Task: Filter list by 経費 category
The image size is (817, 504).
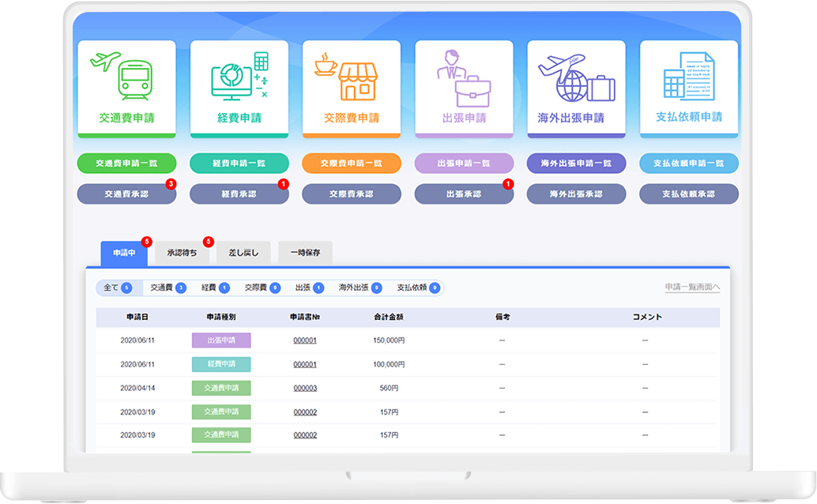Action: pyautogui.click(x=214, y=288)
